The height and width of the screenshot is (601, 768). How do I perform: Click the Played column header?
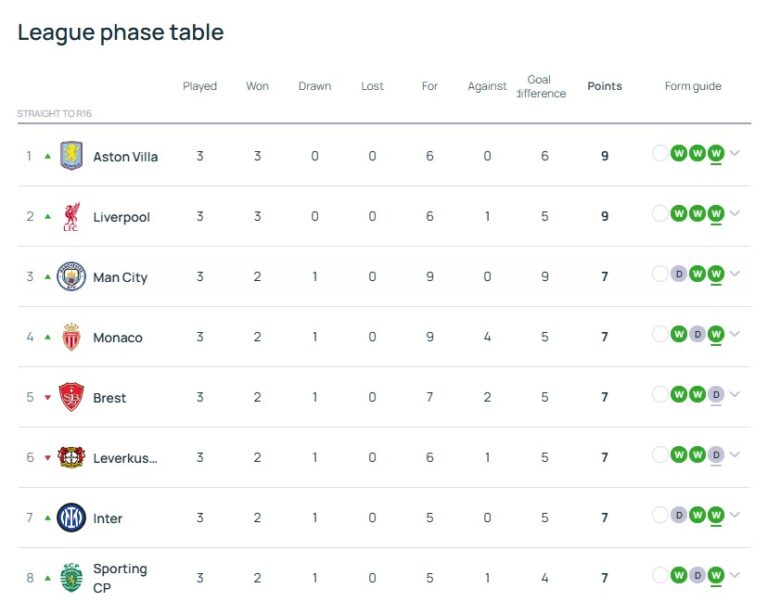(200, 86)
